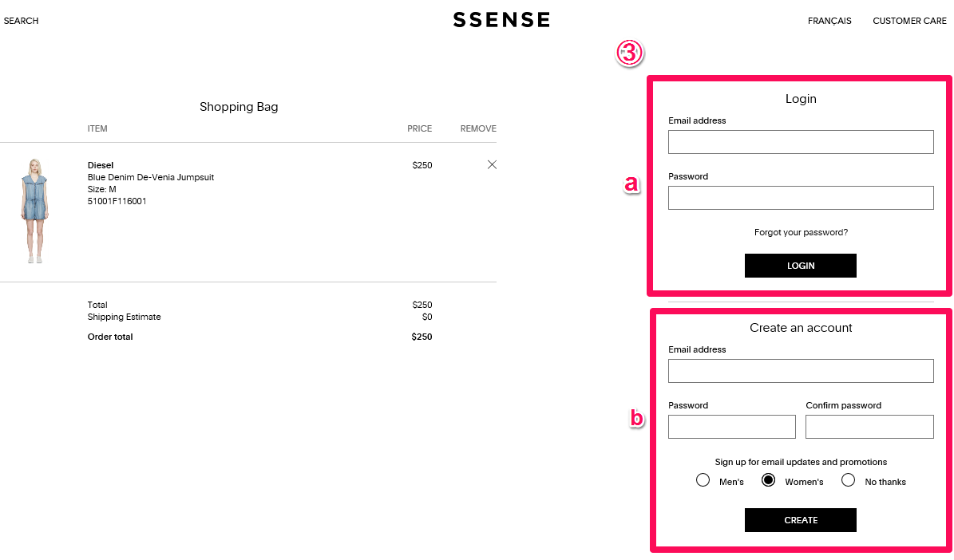Focus the Create account email address field
Image resolution: width=954 pixels, height=560 pixels.
[801, 371]
